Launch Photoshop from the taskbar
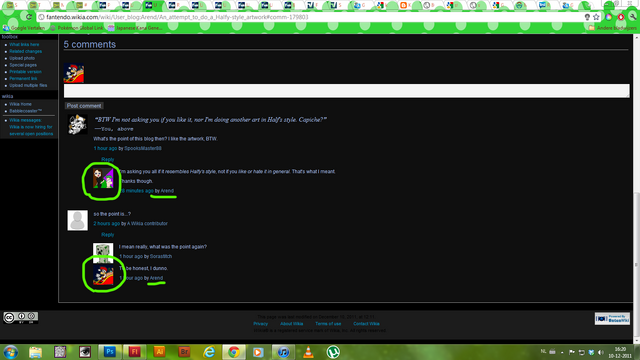Screen dimensions: 640x360 tap(109, 352)
